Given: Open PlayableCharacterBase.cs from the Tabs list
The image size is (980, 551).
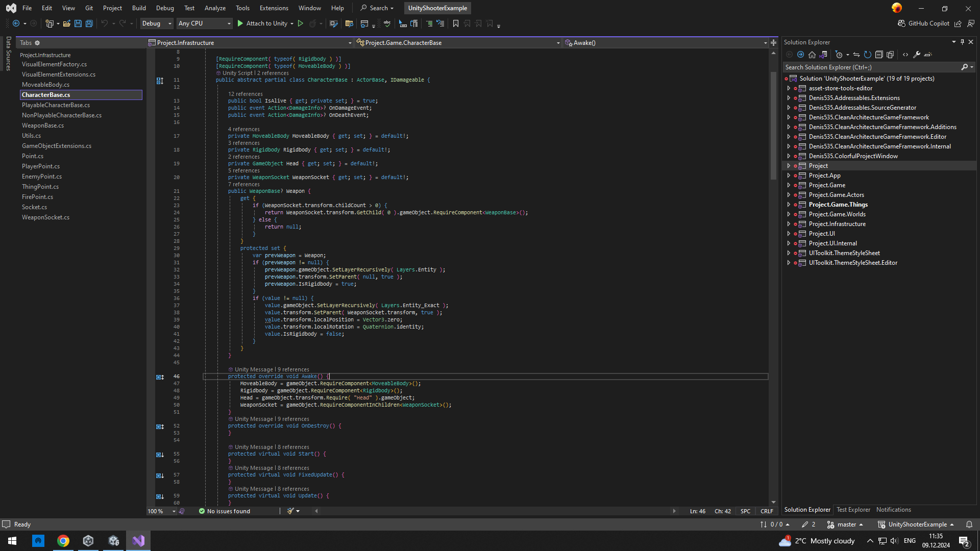Looking at the screenshot, I should [56, 105].
